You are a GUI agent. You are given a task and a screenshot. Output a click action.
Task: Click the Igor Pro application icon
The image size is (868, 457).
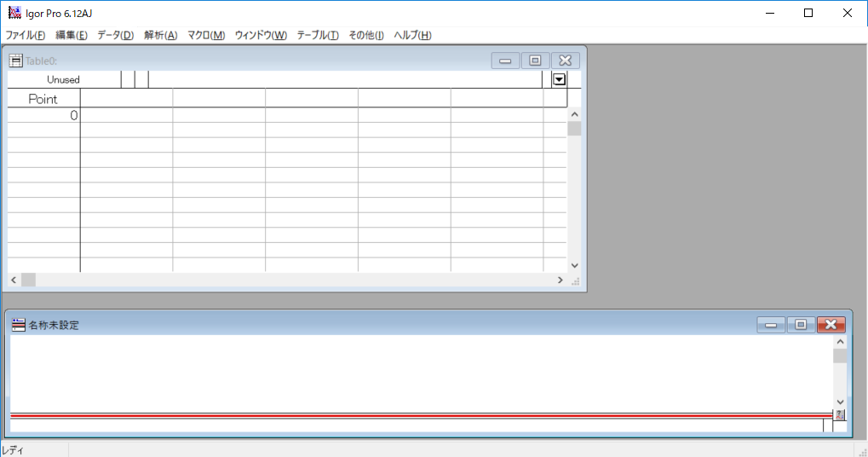click(14, 13)
